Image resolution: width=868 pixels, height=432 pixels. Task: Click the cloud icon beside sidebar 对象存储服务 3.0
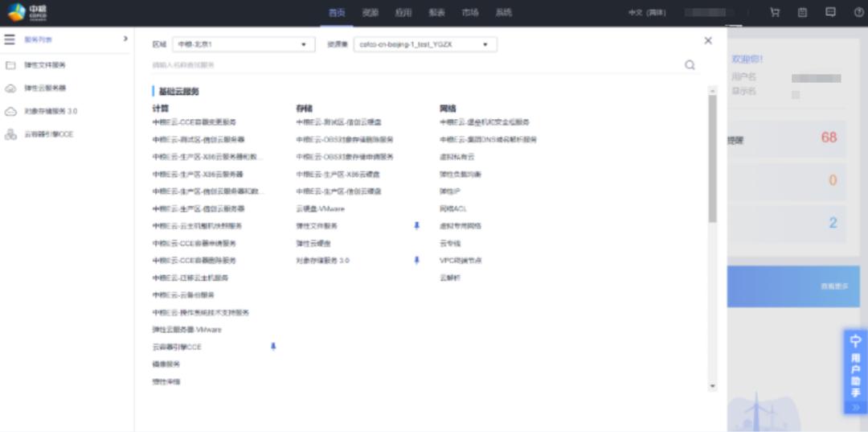[10, 111]
